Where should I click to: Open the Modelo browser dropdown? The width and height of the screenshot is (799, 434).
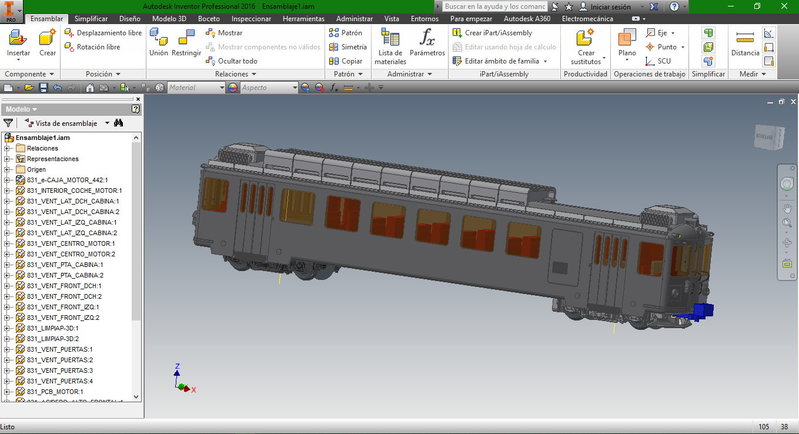click(21, 109)
